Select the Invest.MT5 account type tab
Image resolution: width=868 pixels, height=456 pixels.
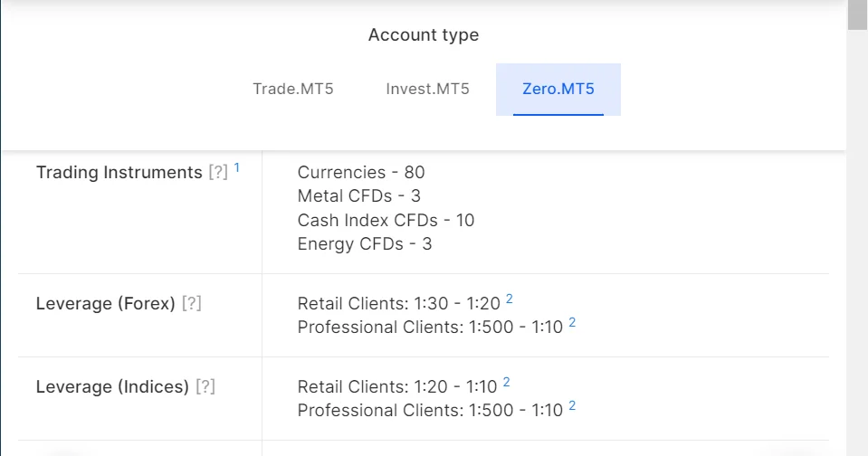427,89
